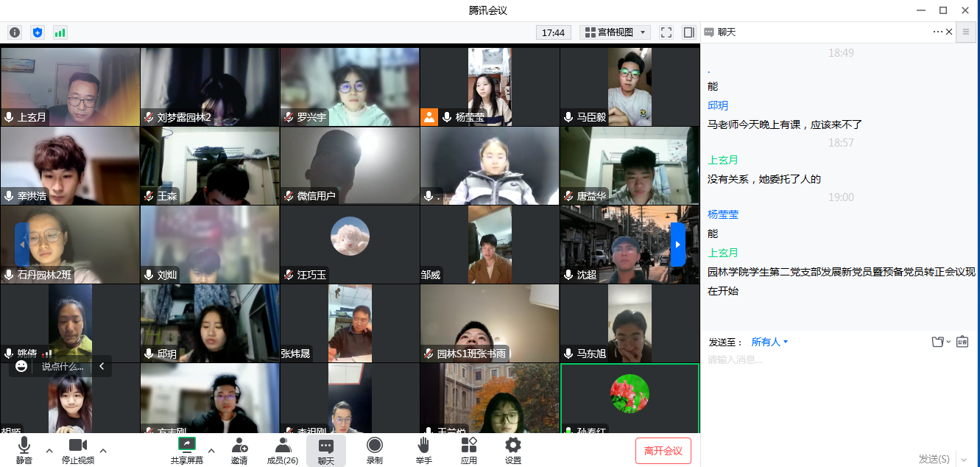Image resolution: width=980 pixels, height=467 pixels.
Task: Open the 成员(26) members panel
Action: [x=283, y=450]
